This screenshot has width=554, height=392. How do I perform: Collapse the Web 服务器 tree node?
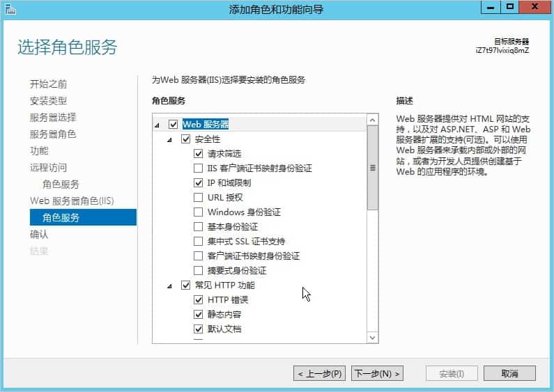click(x=157, y=125)
